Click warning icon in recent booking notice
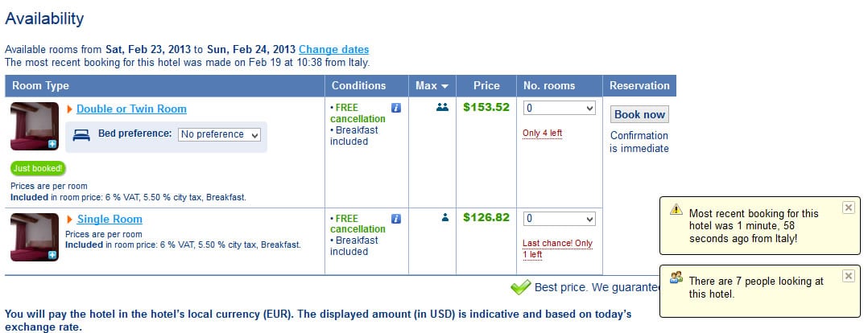The width and height of the screenshot is (868, 333). pyautogui.click(x=676, y=209)
